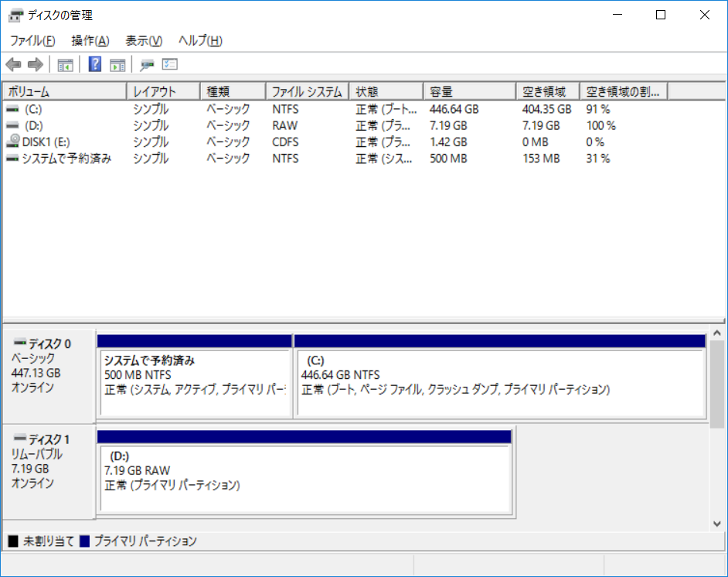Click the scroll up arrow in disk pane

point(717,333)
